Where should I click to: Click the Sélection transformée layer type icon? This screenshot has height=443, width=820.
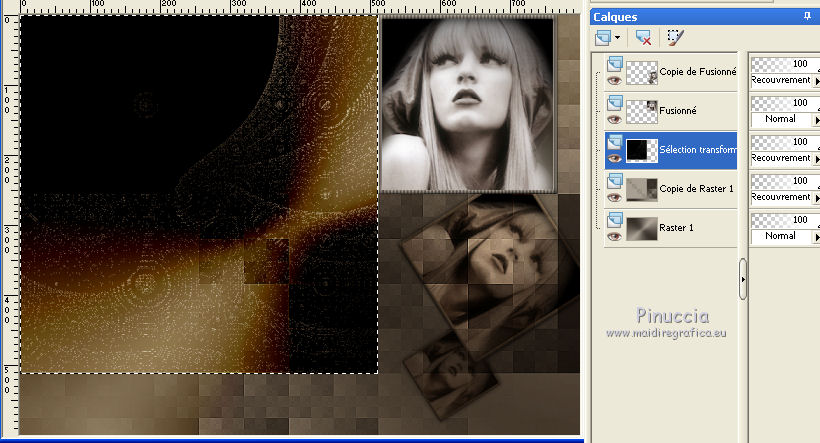click(x=614, y=142)
